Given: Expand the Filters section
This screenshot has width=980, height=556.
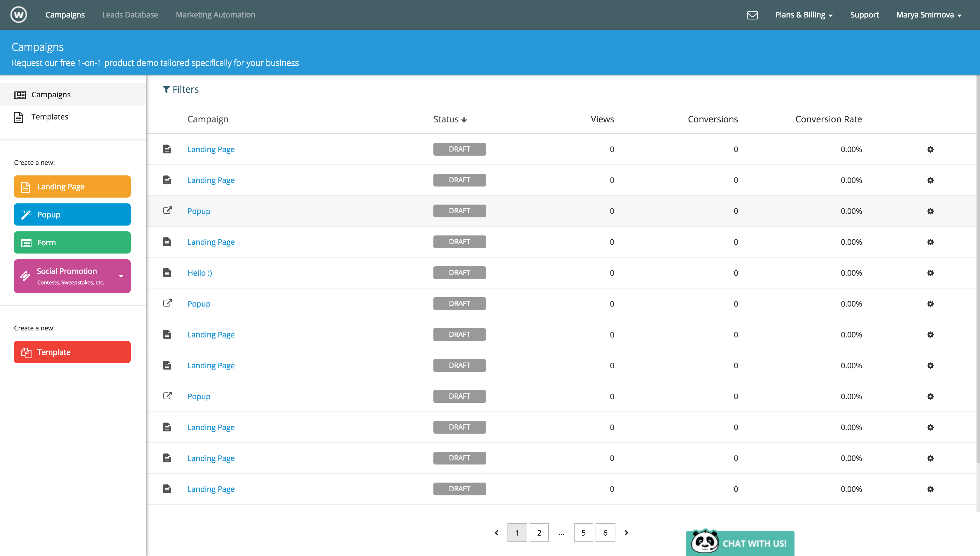Looking at the screenshot, I should coord(181,89).
